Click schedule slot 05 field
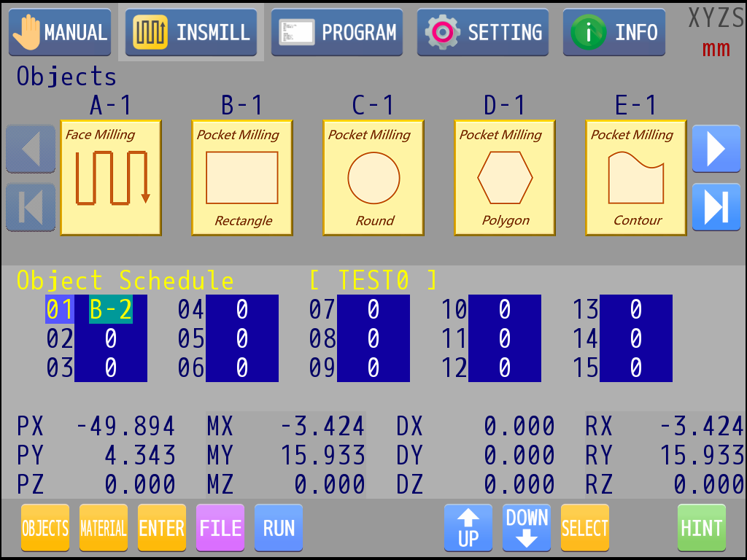 (241, 339)
